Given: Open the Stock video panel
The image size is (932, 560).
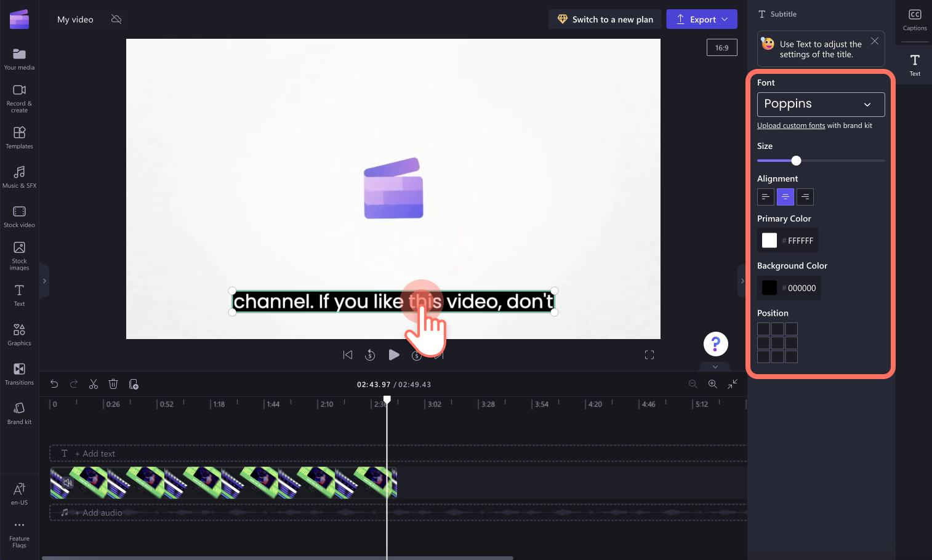Looking at the screenshot, I should 19,215.
